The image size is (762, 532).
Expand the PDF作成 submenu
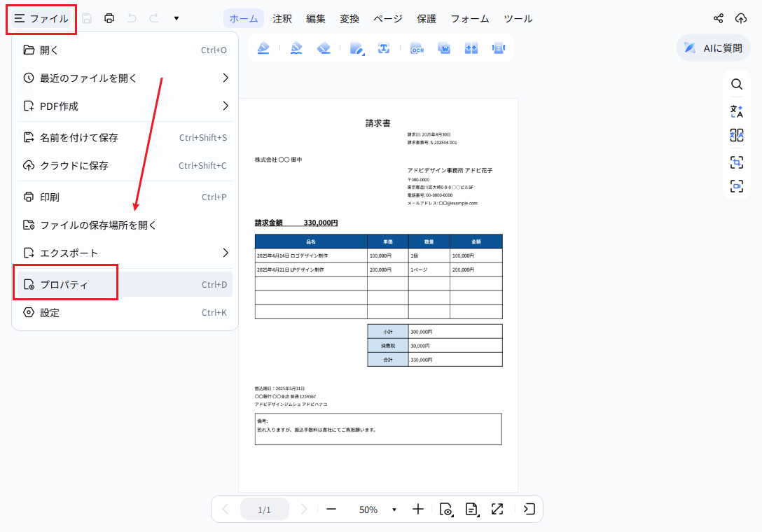point(125,106)
